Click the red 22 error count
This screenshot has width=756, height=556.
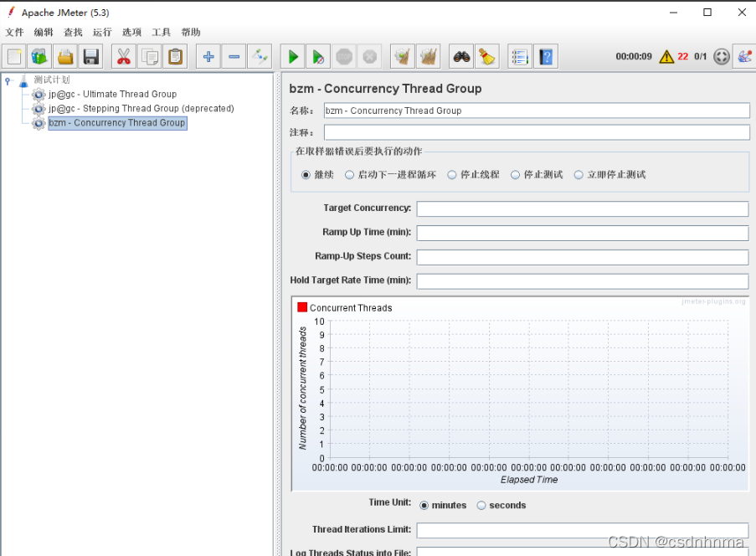(x=682, y=56)
